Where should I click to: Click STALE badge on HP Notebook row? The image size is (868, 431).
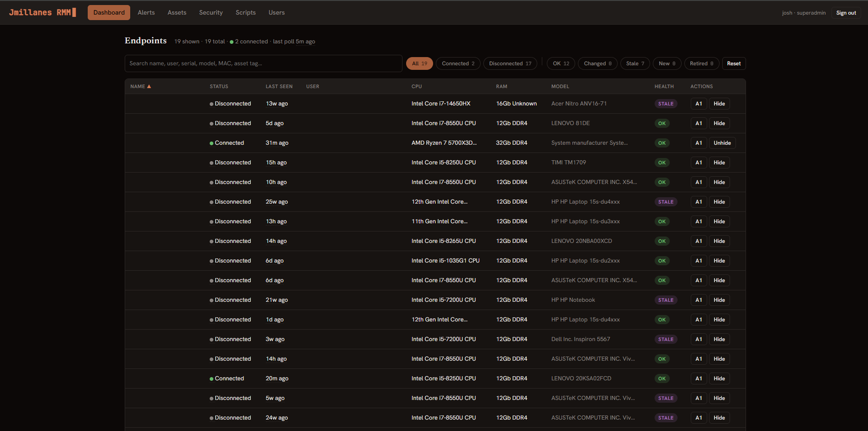pos(666,300)
